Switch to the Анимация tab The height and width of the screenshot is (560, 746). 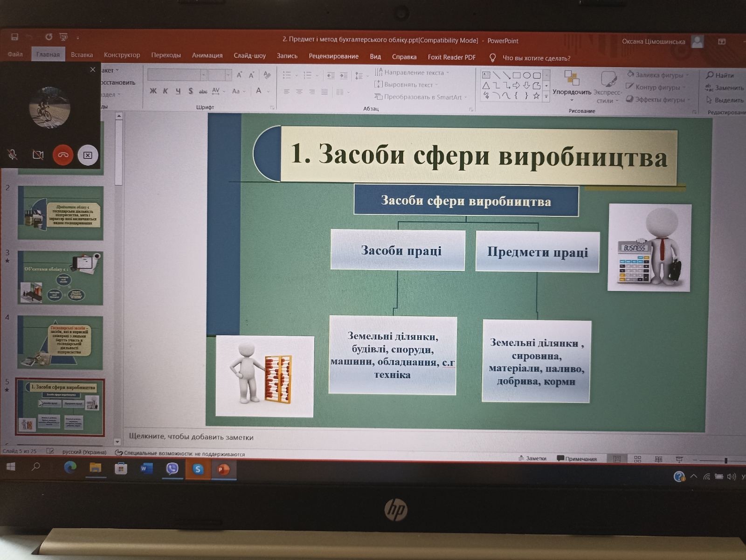(x=207, y=55)
